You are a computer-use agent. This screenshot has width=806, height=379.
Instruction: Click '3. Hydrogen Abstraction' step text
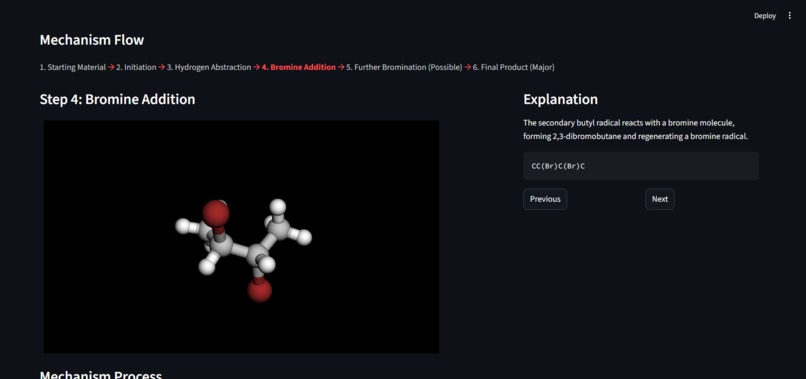click(x=209, y=67)
